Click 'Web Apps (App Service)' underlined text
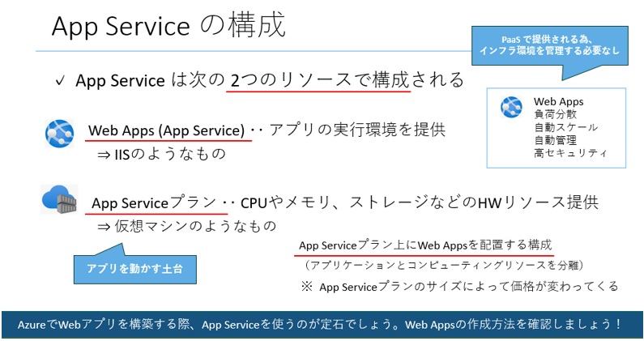 click(x=166, y=130)
